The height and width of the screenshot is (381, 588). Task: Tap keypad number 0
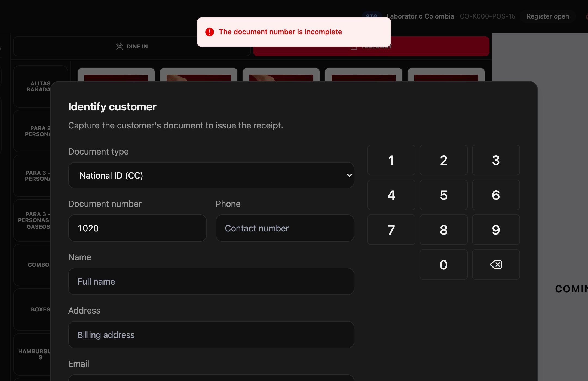(443, 265)
